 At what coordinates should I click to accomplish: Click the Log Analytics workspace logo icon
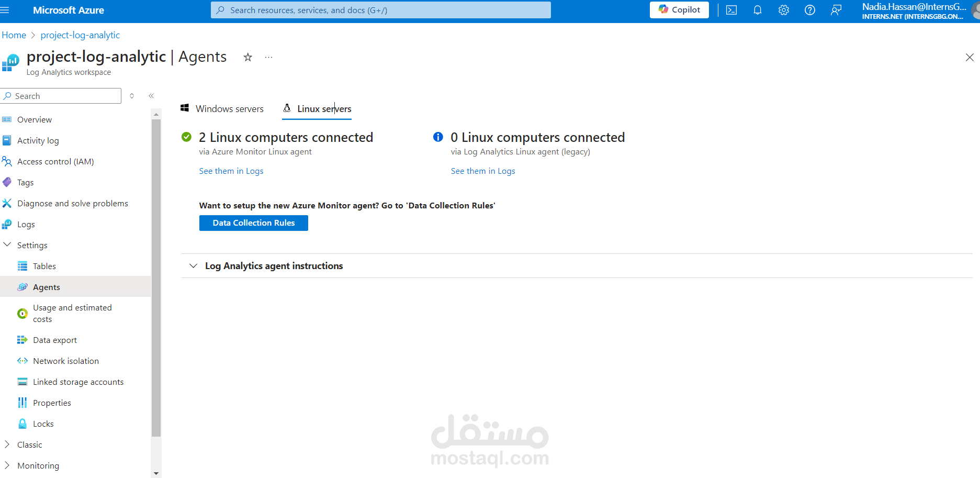point(10,62)
